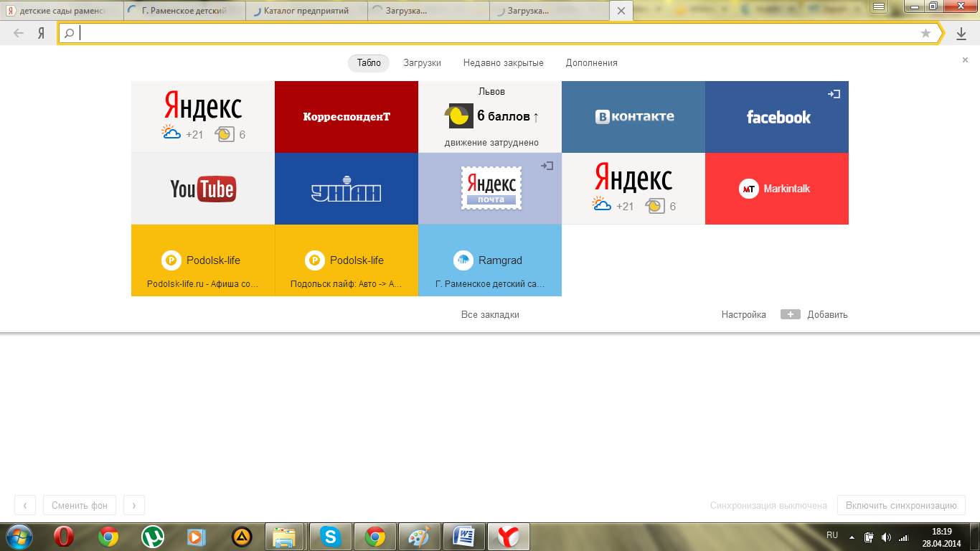Viewport: 980px width, 551px height.
Task: Open the second Яндекс tile beside Markintalk
Action: pyautogui.click(x=633, y=189)
